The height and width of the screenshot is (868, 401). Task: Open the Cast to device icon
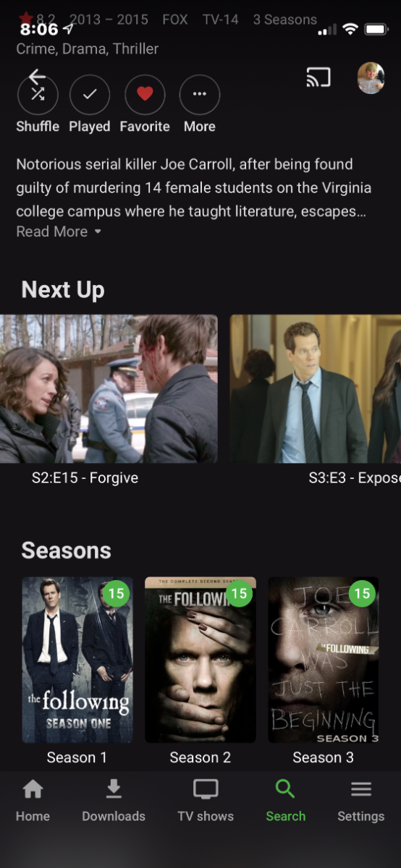[318, 77]
